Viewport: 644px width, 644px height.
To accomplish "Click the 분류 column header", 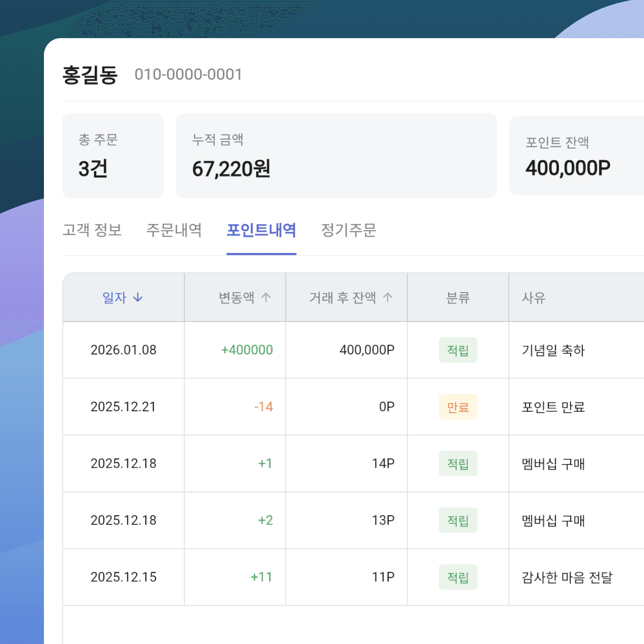I will [x=458, y=297].
